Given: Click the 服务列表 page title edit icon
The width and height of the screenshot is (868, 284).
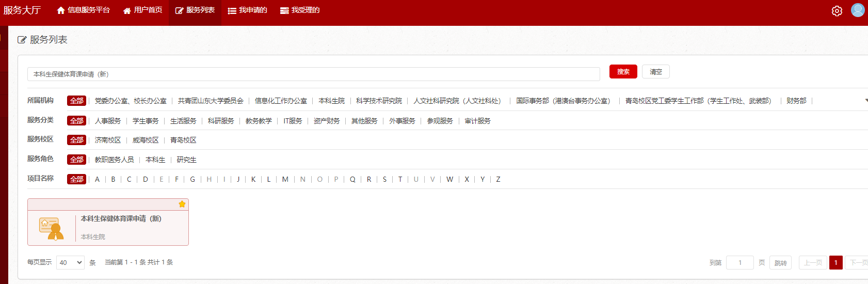Looking at the screenshot, I should coord(22,40).
